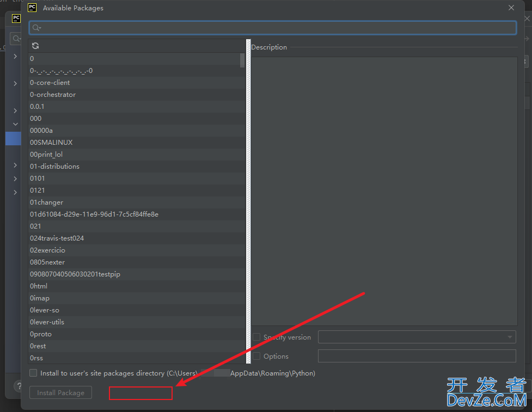The width and height of the screenshot is (532, 412).
Task: Select package "00SMALINUX"
Action: (136, 143)
